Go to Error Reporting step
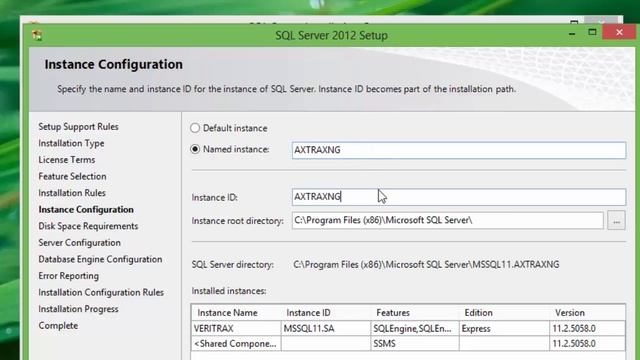 [x=69, y=276]
